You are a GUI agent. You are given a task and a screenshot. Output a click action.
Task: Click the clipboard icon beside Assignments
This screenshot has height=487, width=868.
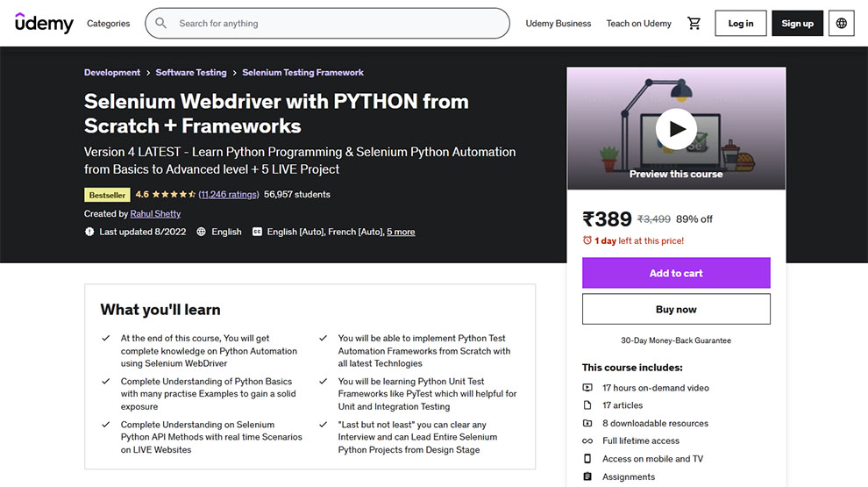point(587,476)
